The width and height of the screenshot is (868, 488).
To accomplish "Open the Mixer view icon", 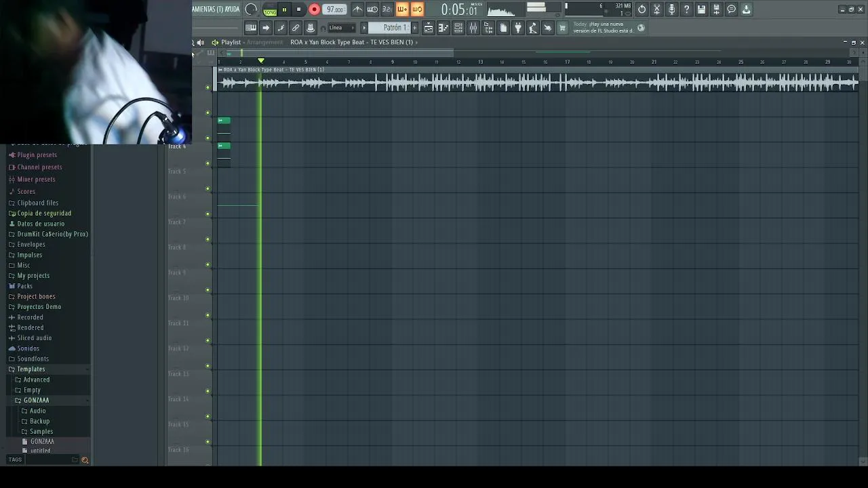I will [473, 28].
